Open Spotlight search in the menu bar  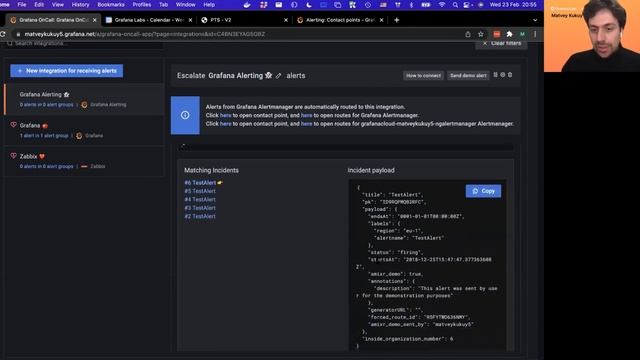(x=455, y=5)
